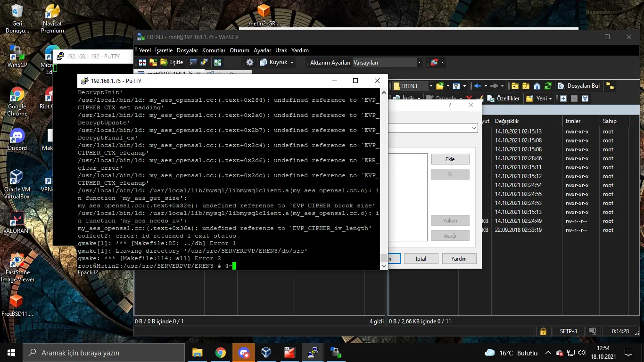Expand the Kuyruk queue dropdown
This screenshot has height=362, width=644.
[292, 62]
